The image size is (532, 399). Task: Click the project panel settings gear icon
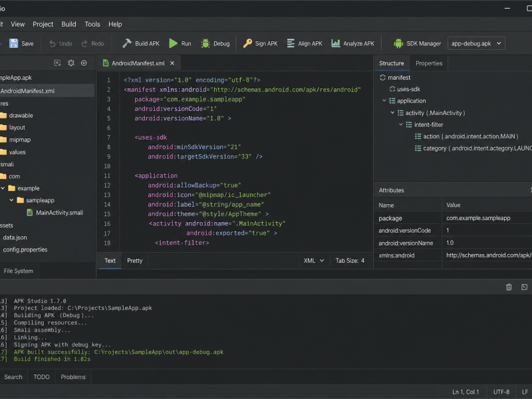(x=71, y=63)
